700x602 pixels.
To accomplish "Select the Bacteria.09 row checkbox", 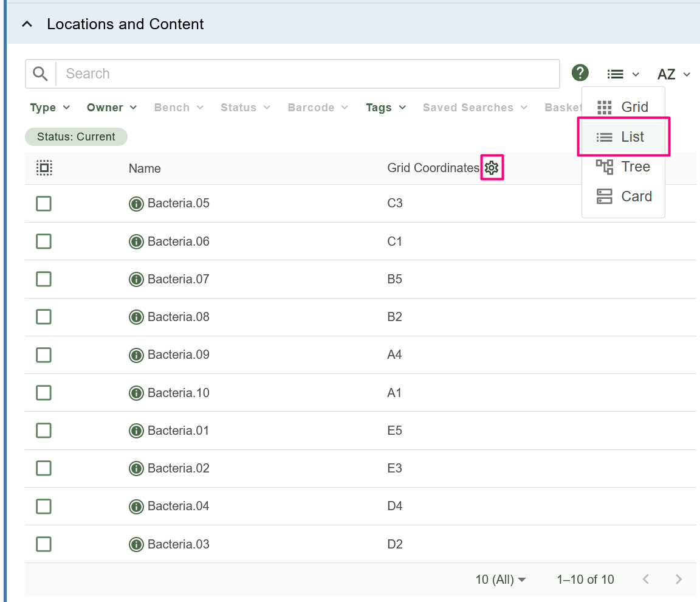I will tap(44, 355).
